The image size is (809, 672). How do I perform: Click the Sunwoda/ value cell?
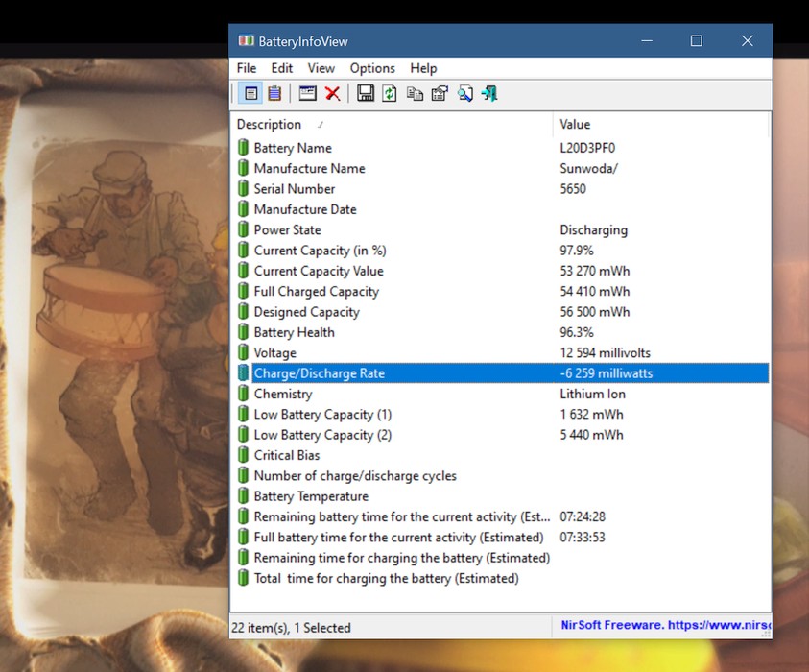(x=588, y=168)
